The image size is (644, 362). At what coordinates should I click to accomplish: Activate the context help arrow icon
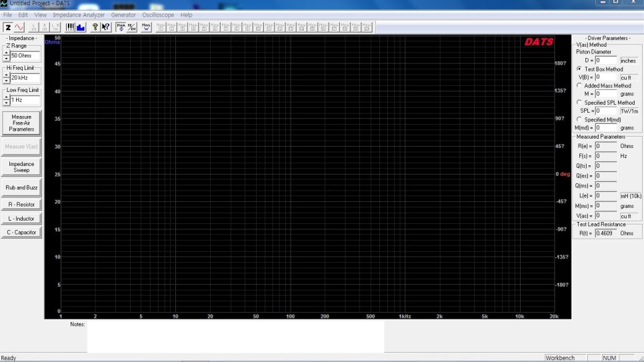[x=106, y=27]
